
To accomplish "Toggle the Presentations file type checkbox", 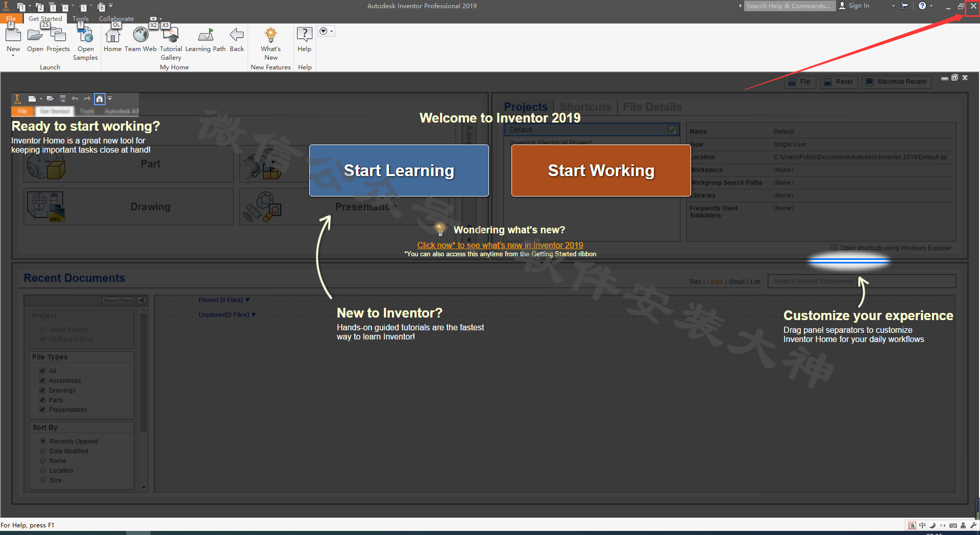I will (42, 410).
